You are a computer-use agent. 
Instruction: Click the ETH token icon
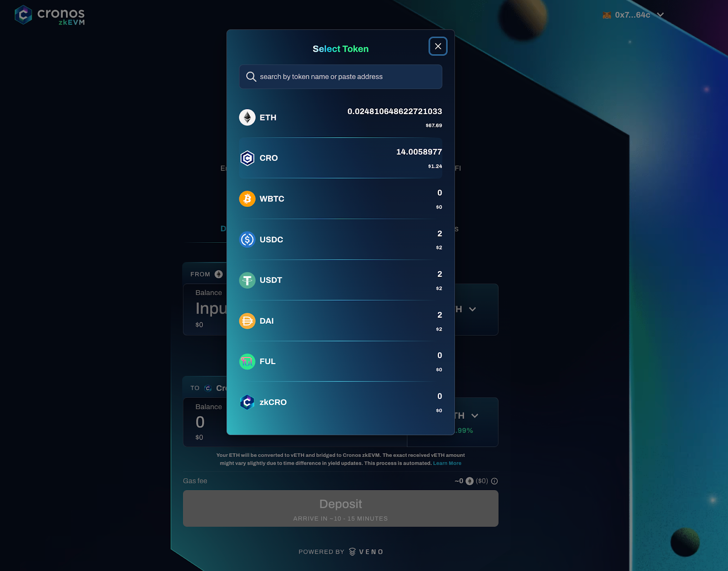point(247,117)
